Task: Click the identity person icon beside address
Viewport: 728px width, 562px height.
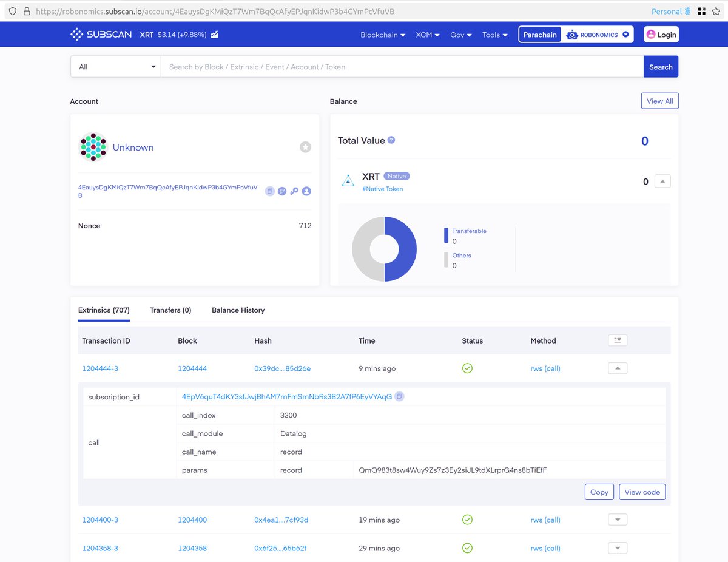Action: click(x=306, y=191)
